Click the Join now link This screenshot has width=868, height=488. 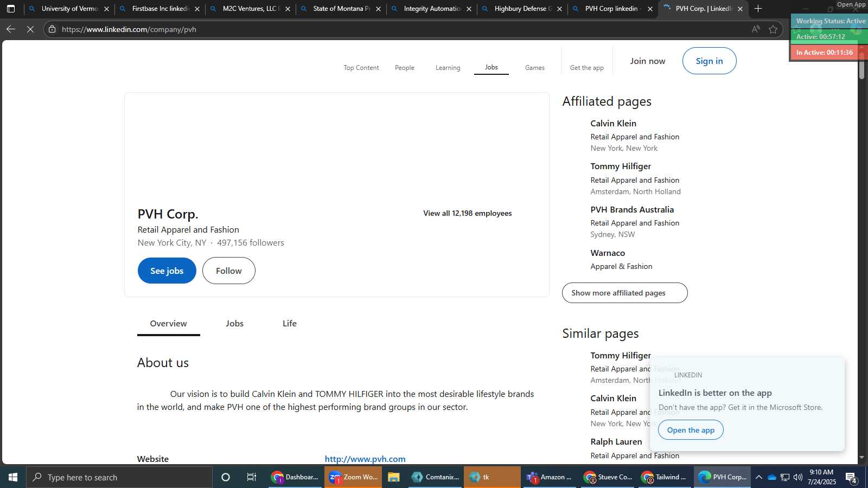point(648,61)
